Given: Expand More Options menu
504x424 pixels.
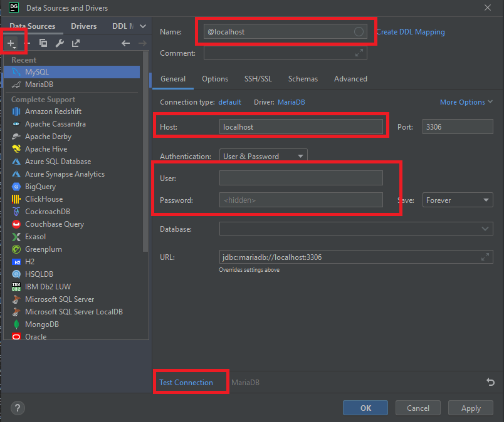Looking at the screenshot, I should coord(466,102).
